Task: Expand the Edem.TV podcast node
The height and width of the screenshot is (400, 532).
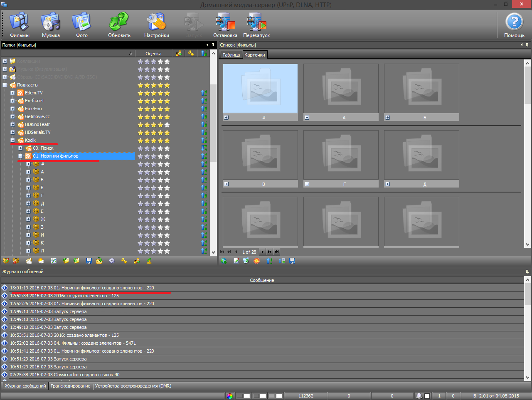Action: [12, 93]
